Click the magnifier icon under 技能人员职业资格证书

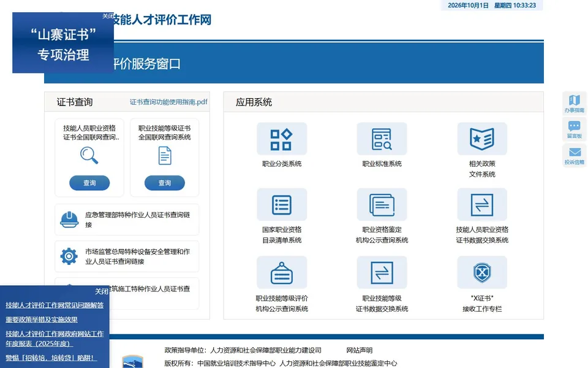89,155
